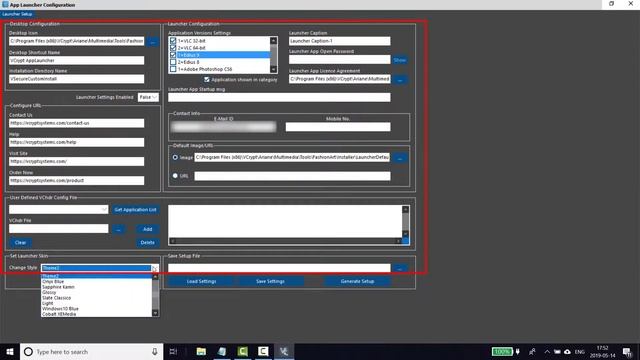Screen dimensions: 640x360
Task: Open File Explorer from the taskbar
Action: click(201, 351)
